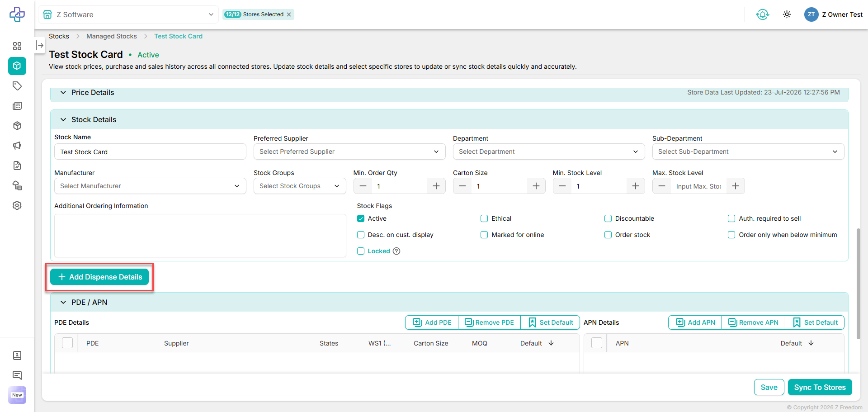Decrease Max. Stock Level with minus

tap(662, 186)
